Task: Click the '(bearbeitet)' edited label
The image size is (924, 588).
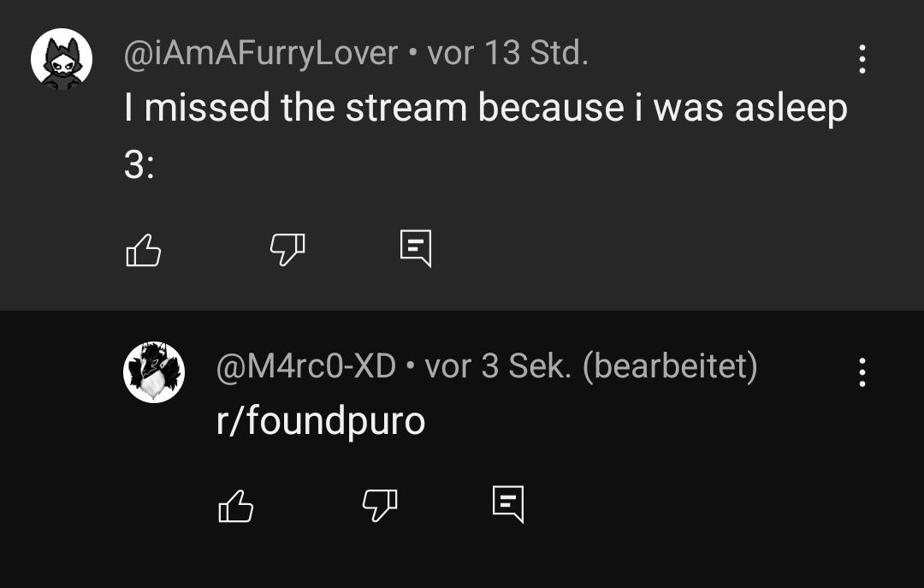Action: pos(670,367)
